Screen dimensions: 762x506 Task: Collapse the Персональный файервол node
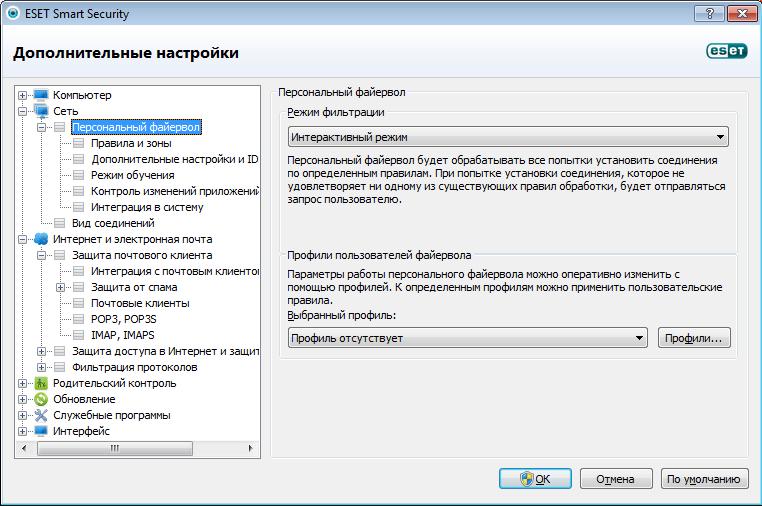point(42,127)
